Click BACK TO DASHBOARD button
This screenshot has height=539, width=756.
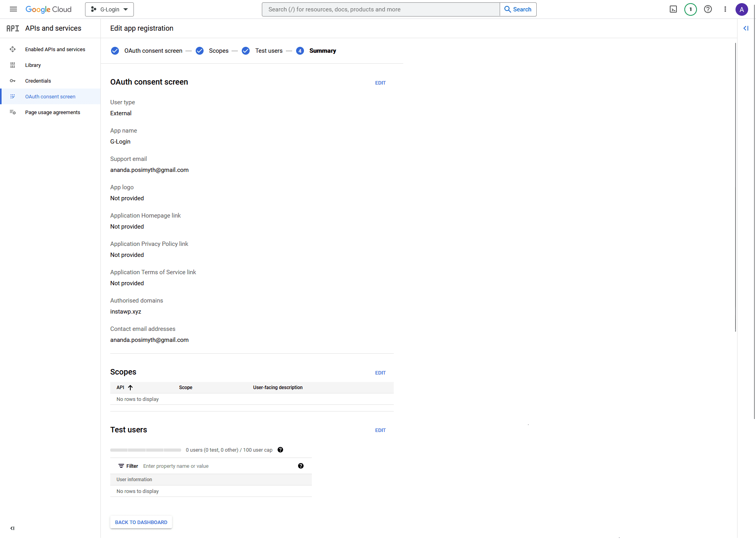pyautogui.click(x=141, y=522)
